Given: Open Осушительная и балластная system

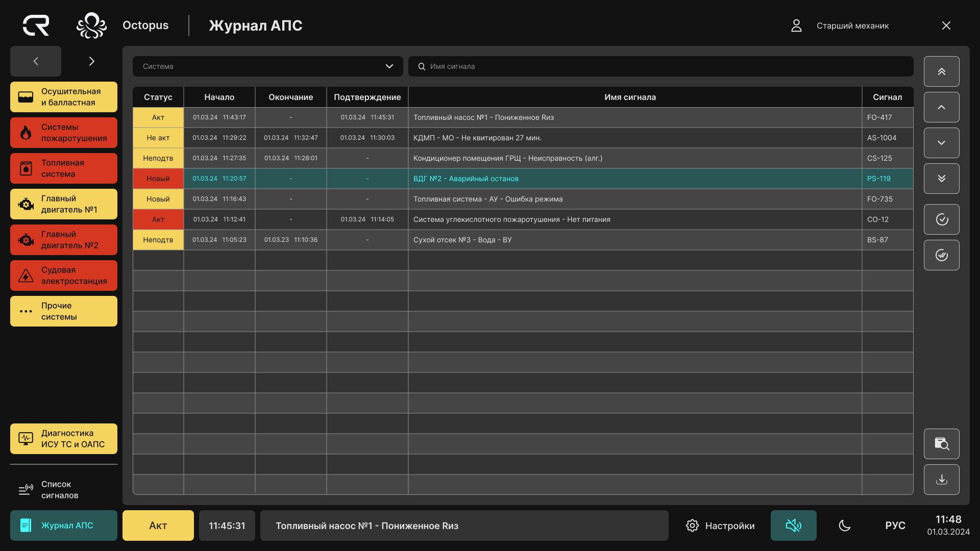Looking at the screenshot, I should pyautogui.click(x=64, y=97).
